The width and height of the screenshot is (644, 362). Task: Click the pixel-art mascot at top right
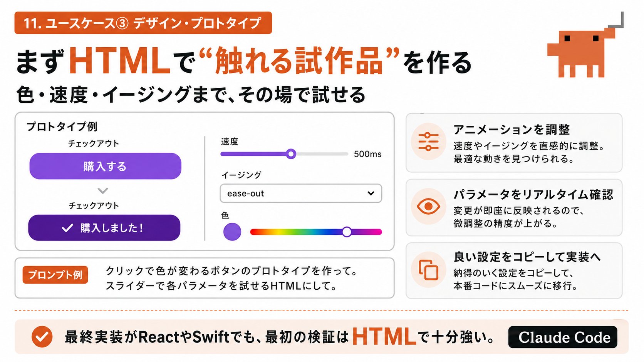585,46
